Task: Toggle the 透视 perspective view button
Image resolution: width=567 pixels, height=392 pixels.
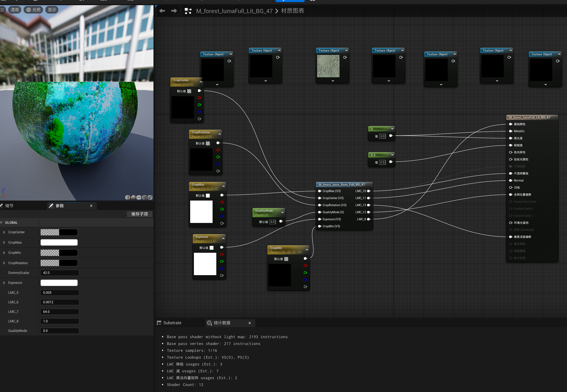Action: (x=15, y=10)
